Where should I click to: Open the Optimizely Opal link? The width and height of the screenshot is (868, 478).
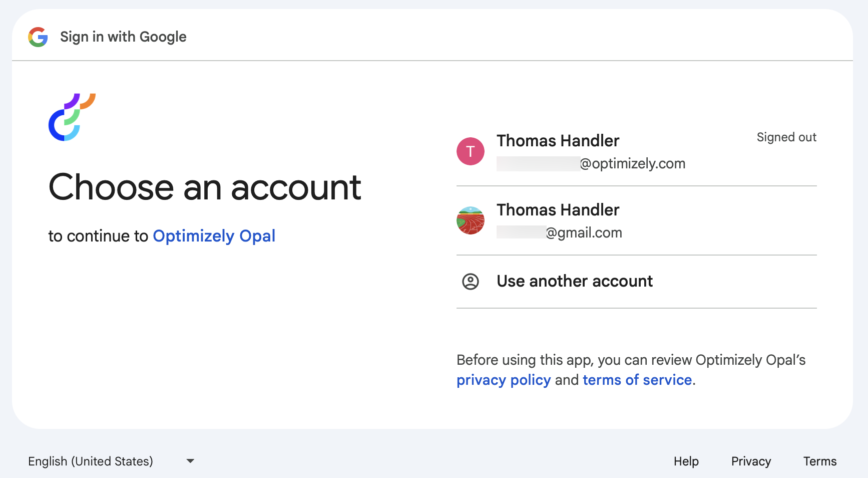(214, 236)
